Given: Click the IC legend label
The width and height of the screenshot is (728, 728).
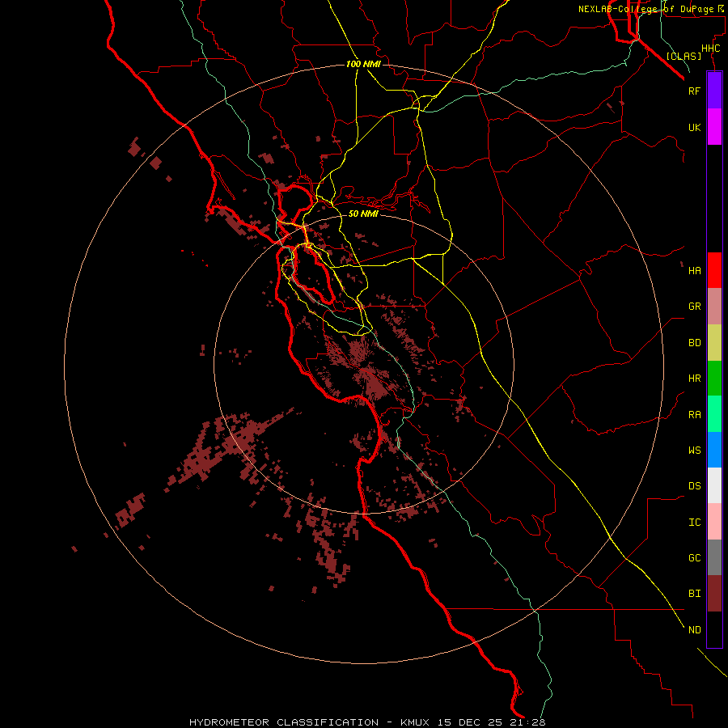Looking at the screenshot, I should [694, 523].
